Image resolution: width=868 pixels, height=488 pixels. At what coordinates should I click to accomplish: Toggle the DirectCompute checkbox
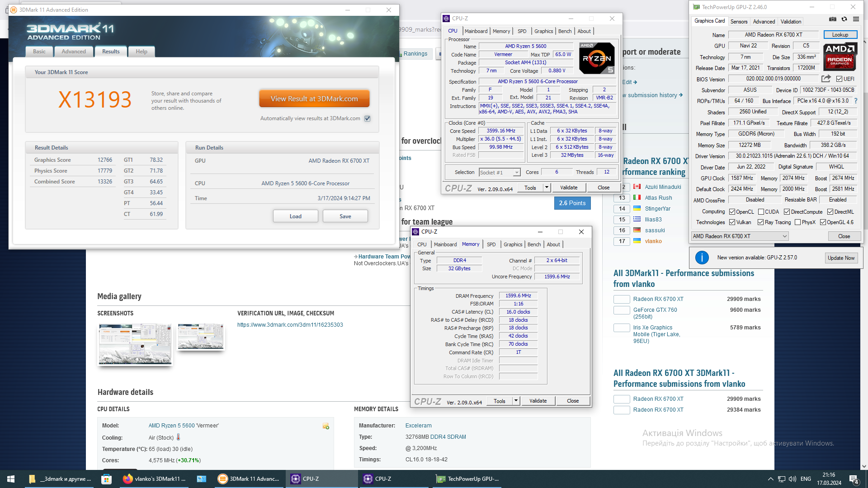click(x=787, y=212)
